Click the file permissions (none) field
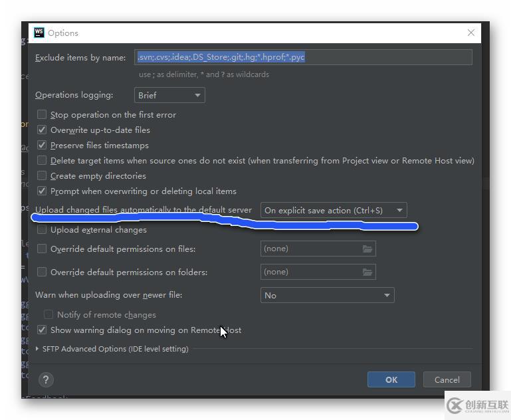Image resolution: width=511 pixels, height=420 pixels. [318, 249]
